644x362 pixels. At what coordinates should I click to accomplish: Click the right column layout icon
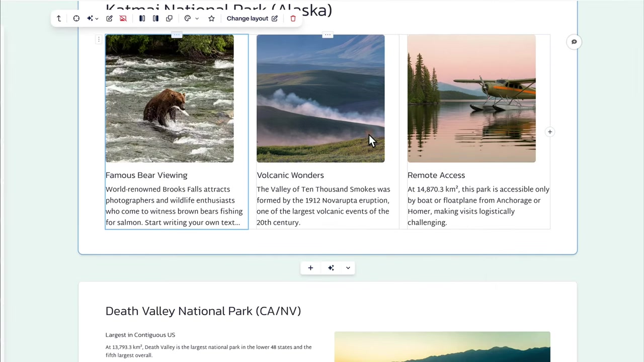coord(155,19)
